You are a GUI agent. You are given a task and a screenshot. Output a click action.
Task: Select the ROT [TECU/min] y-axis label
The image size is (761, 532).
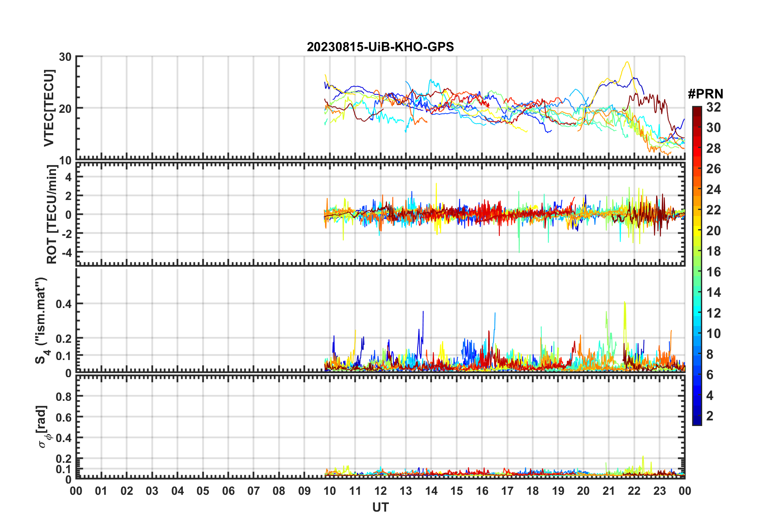(52, 214)
